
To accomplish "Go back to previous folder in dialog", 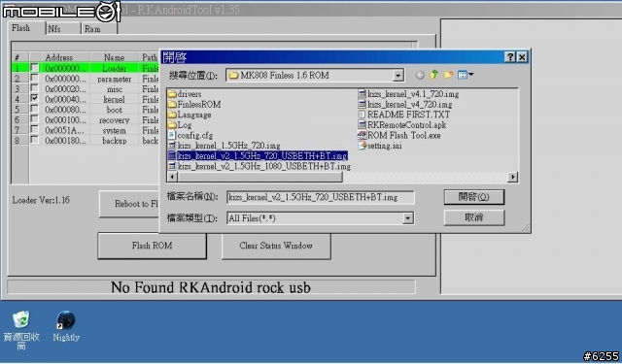I will tap(420, 75).
